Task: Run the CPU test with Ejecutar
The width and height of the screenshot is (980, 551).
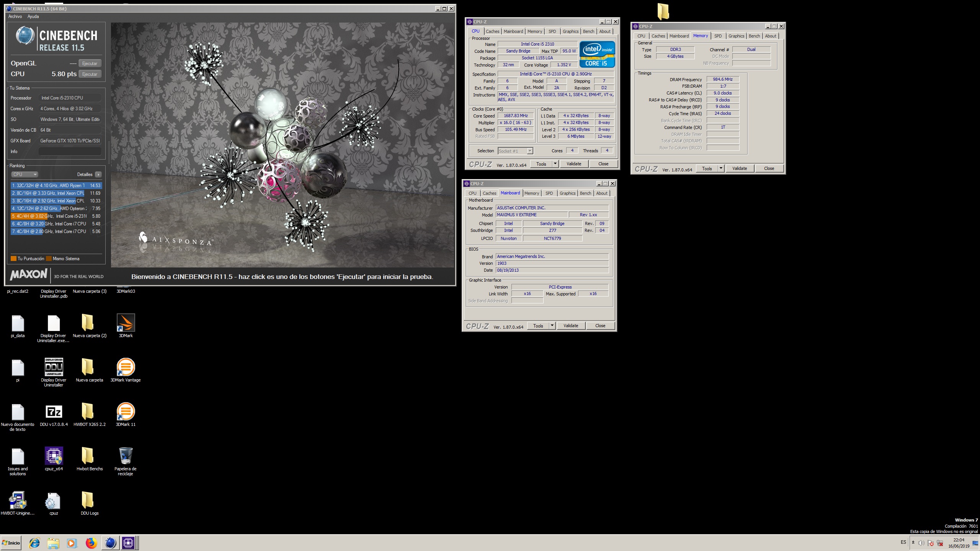Action: (x=90, y=74)
